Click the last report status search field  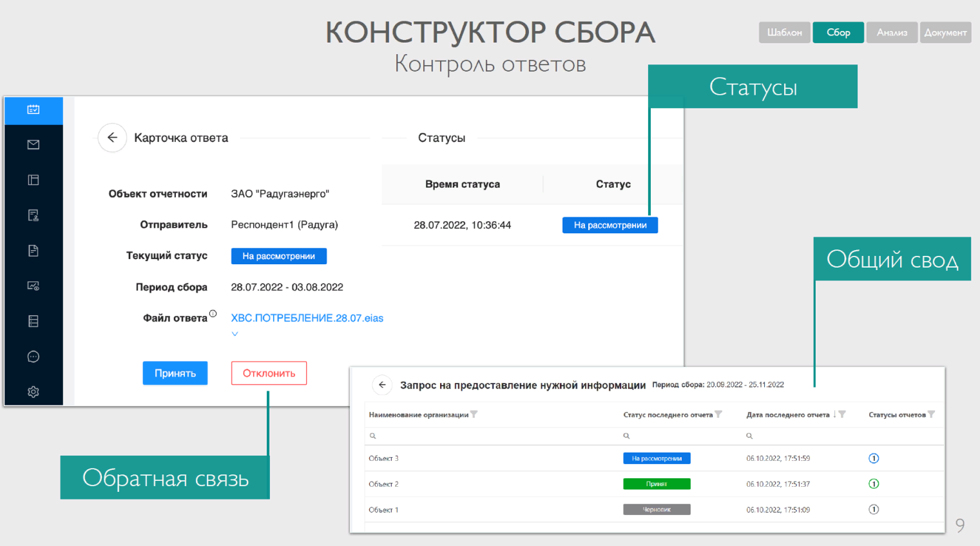[680, 436]
